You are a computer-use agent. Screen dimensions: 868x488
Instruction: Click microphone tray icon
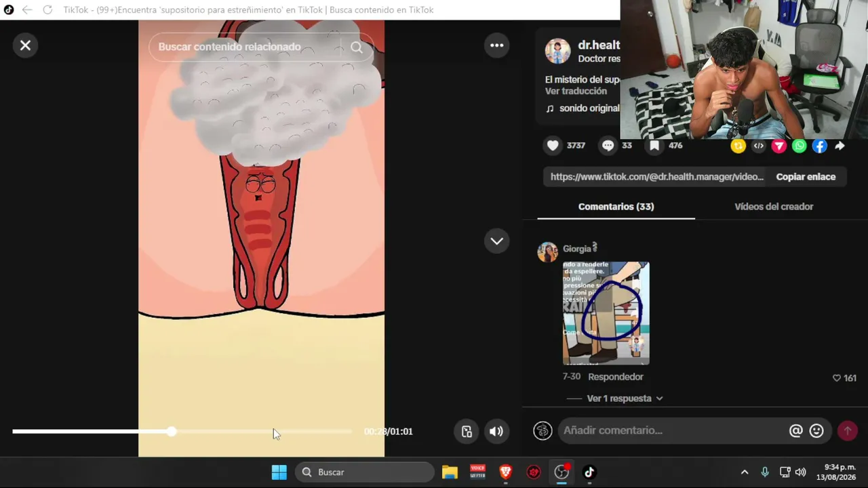tap(764, 472)
